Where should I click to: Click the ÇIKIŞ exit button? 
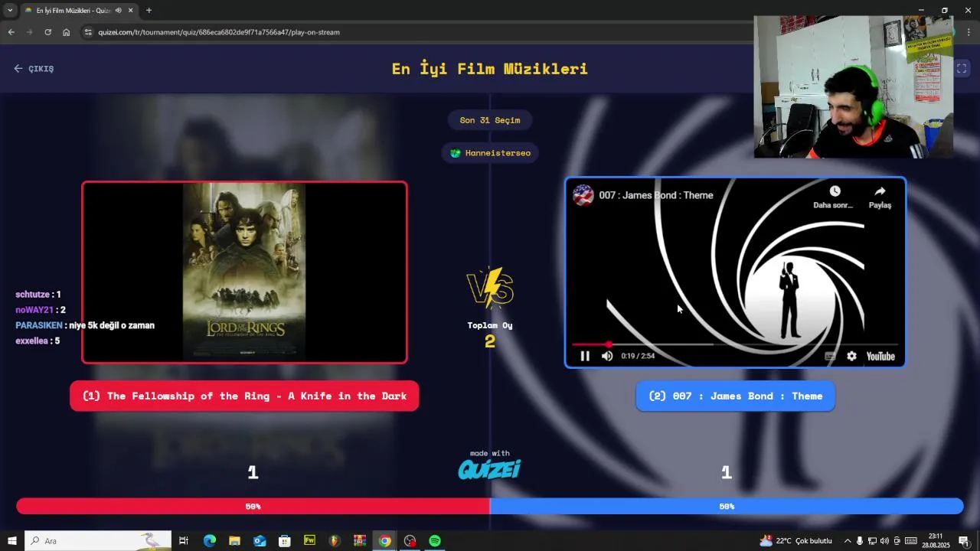[x=34, y=69]
